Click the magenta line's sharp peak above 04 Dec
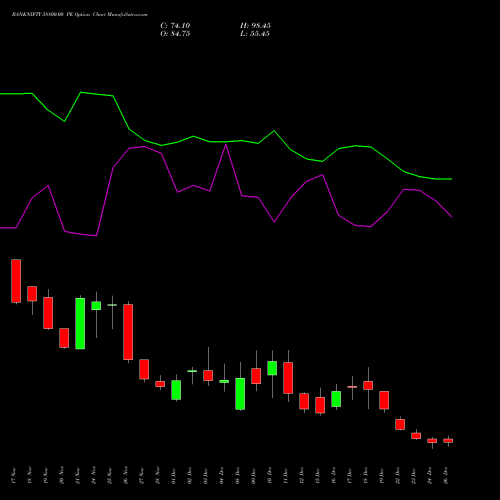This screenshot has height=500, width=500. pos(226,145)
